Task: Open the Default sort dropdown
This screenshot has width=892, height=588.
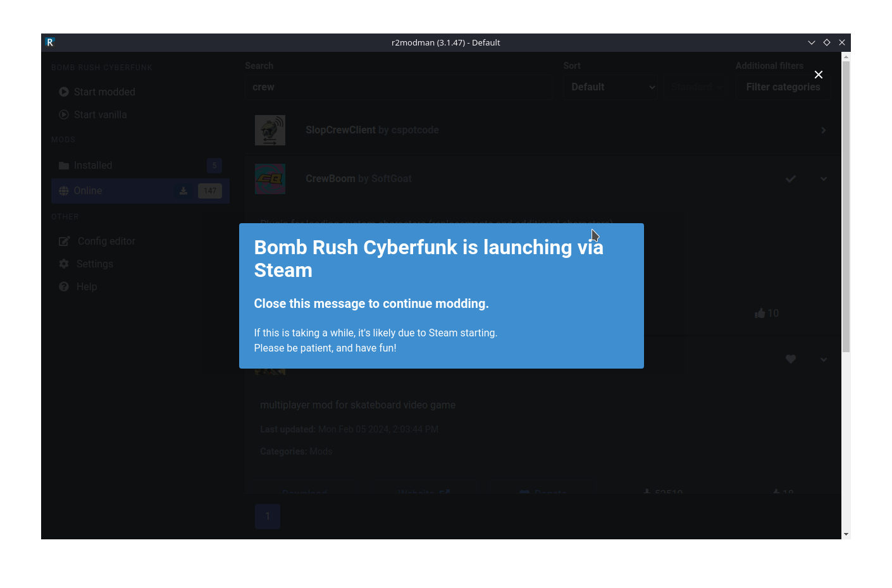Action: (610, 87)
